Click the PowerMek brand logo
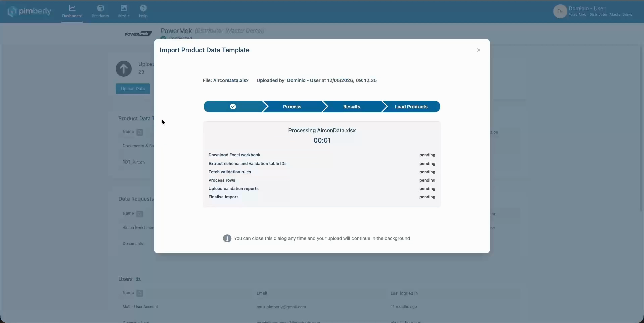 pos(138,34)
